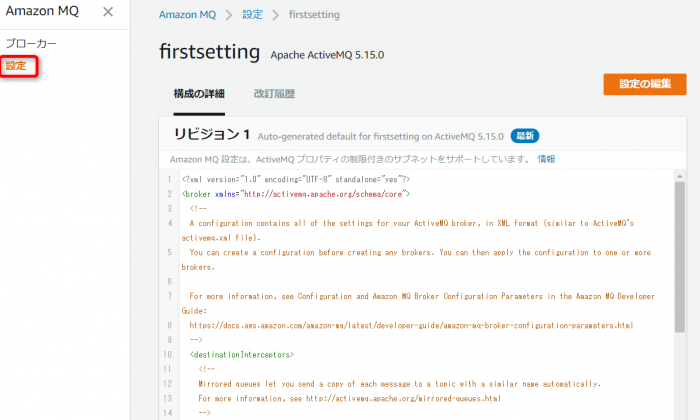
Task: Click Mirrored queues comment on line 12
Action: (400, 384)
